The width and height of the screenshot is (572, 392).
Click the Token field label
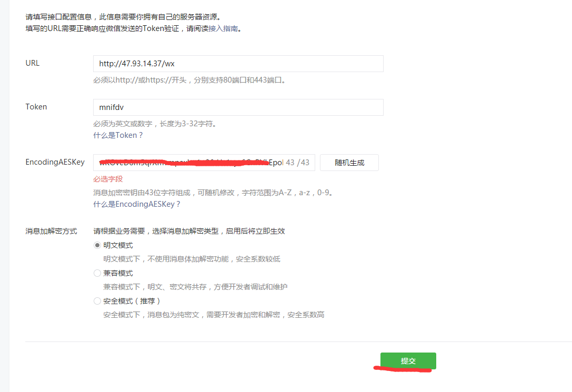click(36, 107)
